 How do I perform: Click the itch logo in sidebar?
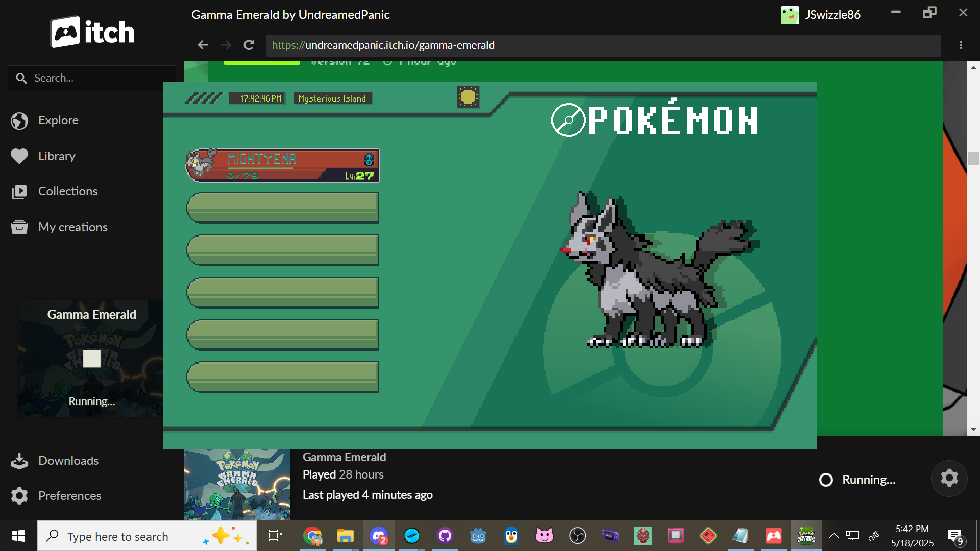pos(92,32)
